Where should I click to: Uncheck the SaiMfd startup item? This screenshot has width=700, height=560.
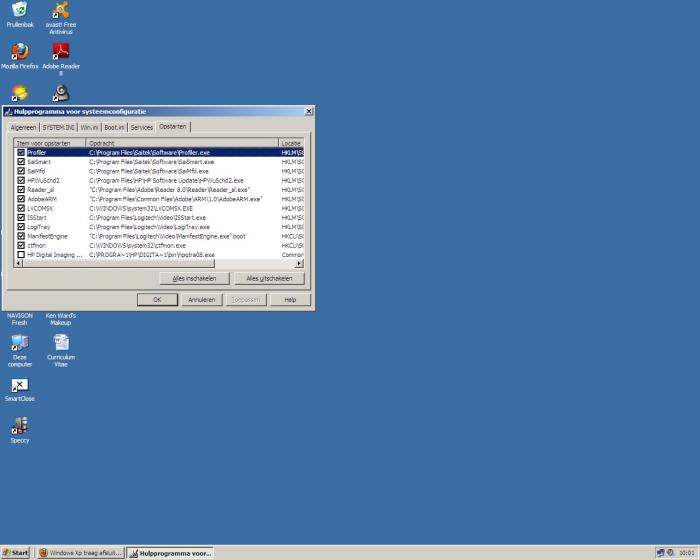tap(21, 171)
